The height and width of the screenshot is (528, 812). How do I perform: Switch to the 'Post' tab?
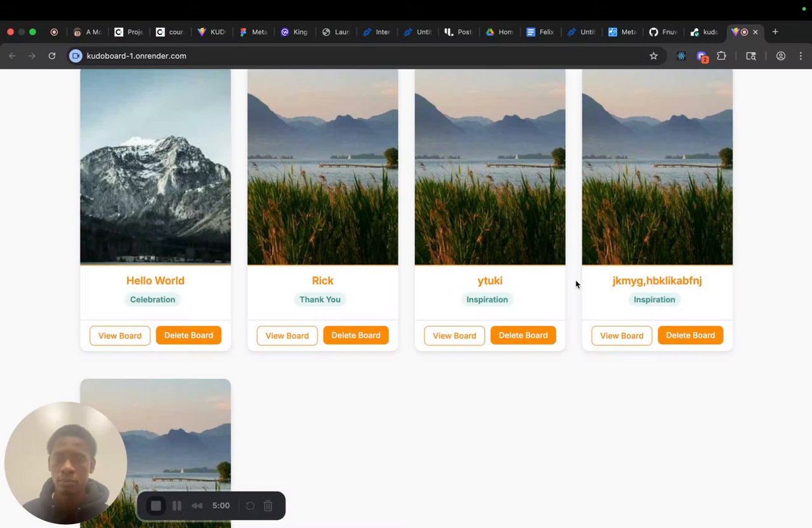coord(458,32)
